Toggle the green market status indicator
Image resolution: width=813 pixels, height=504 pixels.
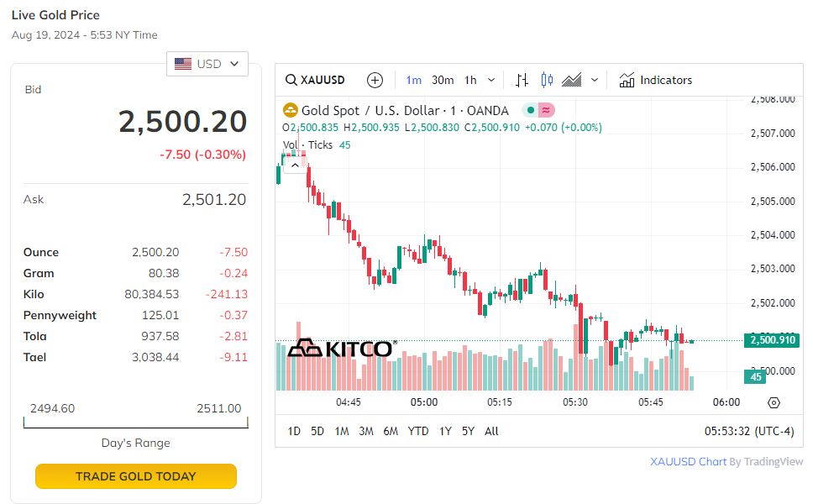[x=530, y=110]
